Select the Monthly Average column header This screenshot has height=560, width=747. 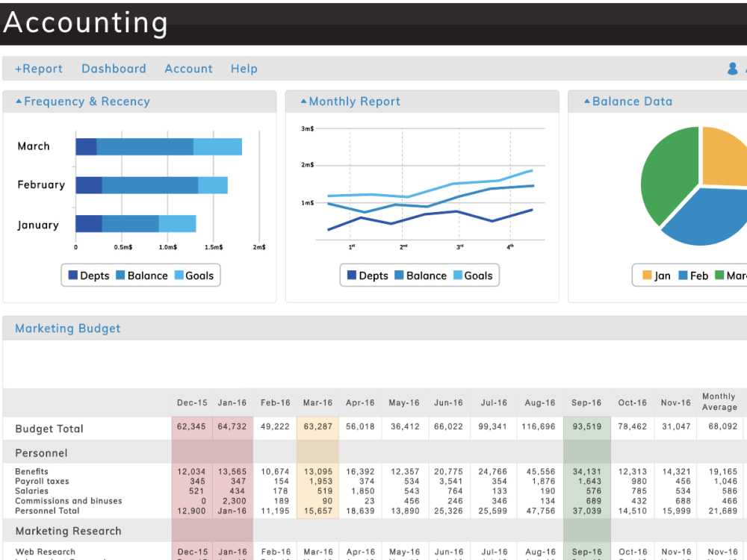[x=719, y=402]
